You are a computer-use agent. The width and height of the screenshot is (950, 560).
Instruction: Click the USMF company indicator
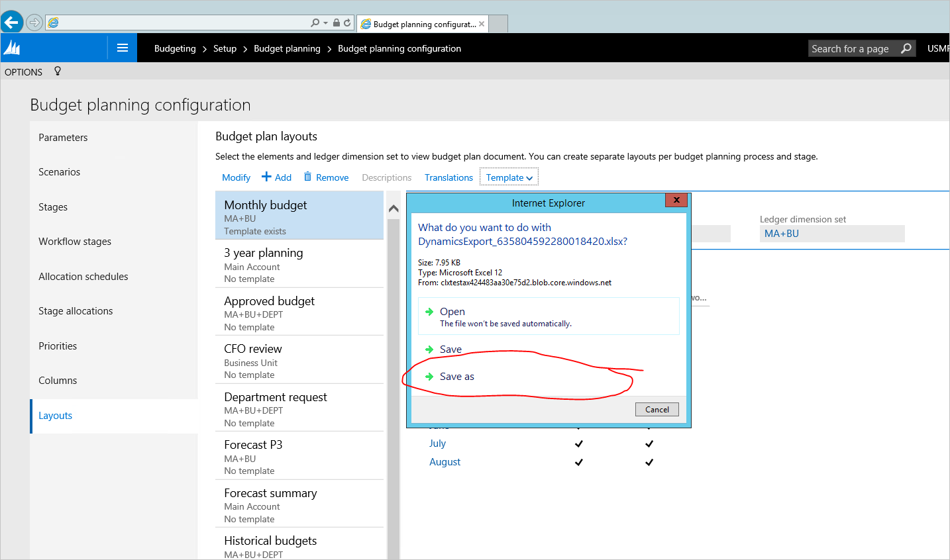click(x=938, y=48)
